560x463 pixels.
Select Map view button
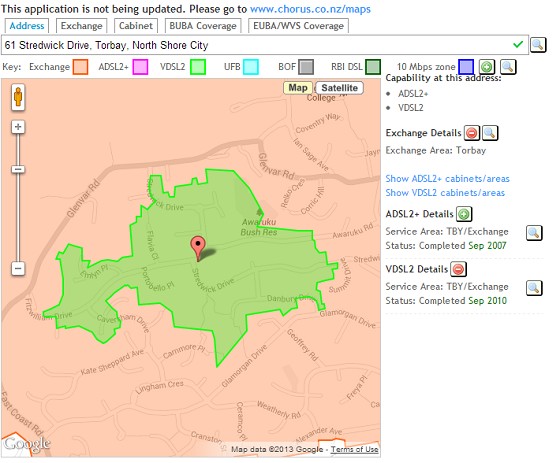coord(298,88)
